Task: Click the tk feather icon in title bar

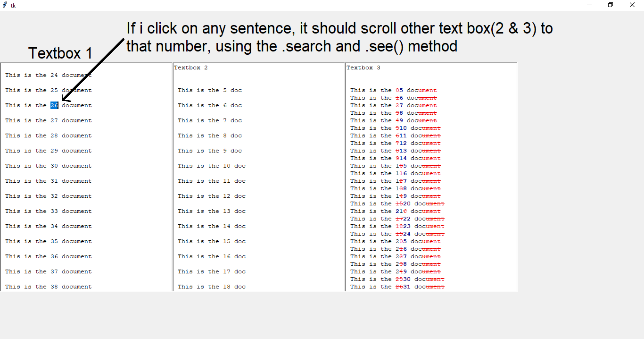Action: (5, 5)
